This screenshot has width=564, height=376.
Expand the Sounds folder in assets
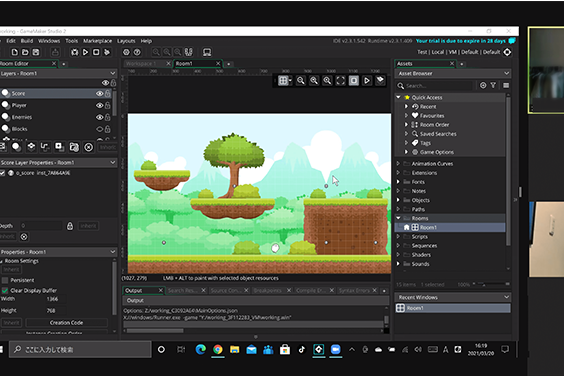click(x=398, y=264)
